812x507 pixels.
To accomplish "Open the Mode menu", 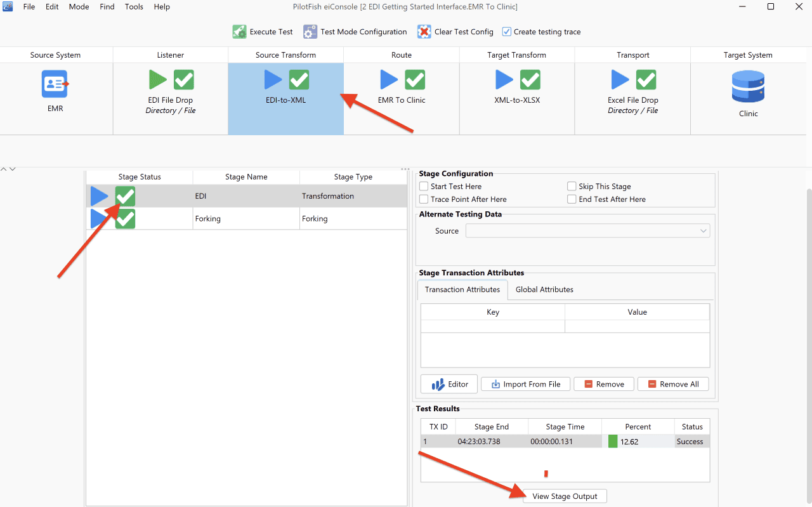I will point(79,6).
